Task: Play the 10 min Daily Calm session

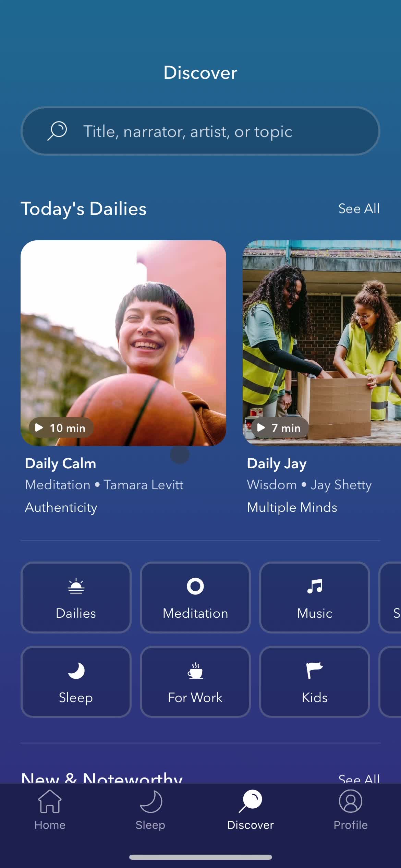Action: pos(61,427)
